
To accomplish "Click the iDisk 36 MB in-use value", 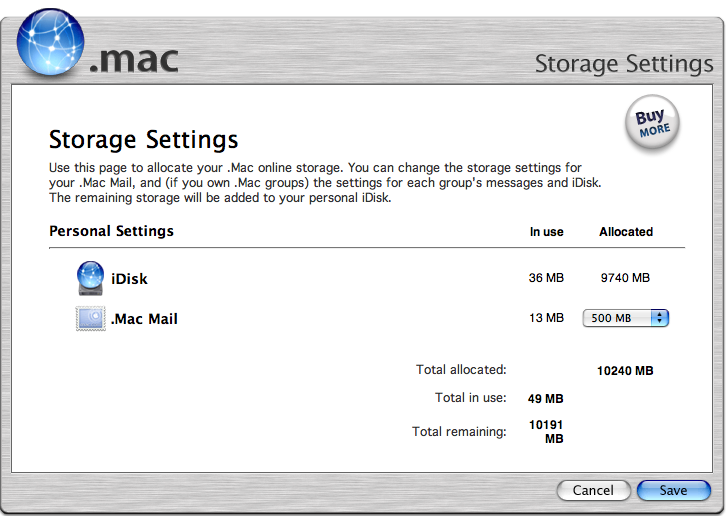I will click(x=546, y=278).
